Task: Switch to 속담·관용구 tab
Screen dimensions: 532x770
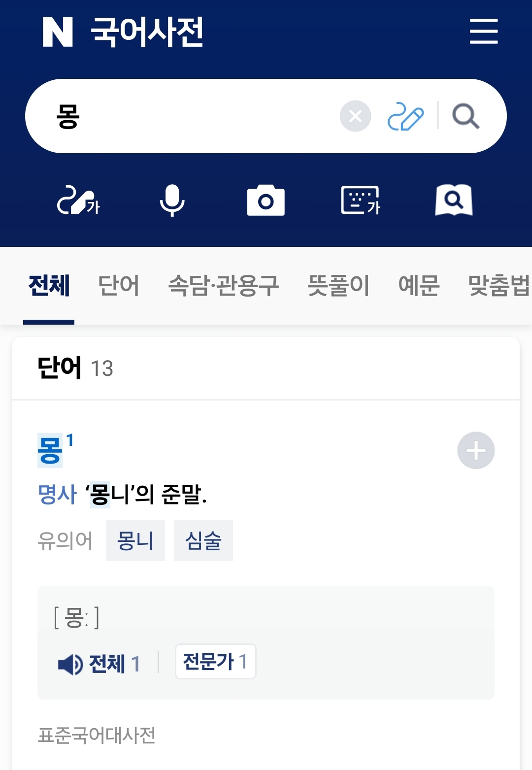Action: (223, 285)
